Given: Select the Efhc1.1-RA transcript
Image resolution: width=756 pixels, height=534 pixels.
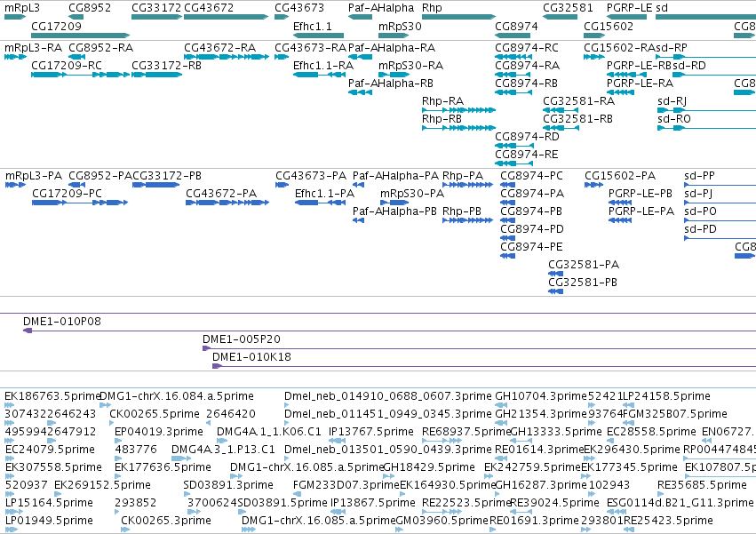Looking at the screenshot, I should (x=319, y=75).
